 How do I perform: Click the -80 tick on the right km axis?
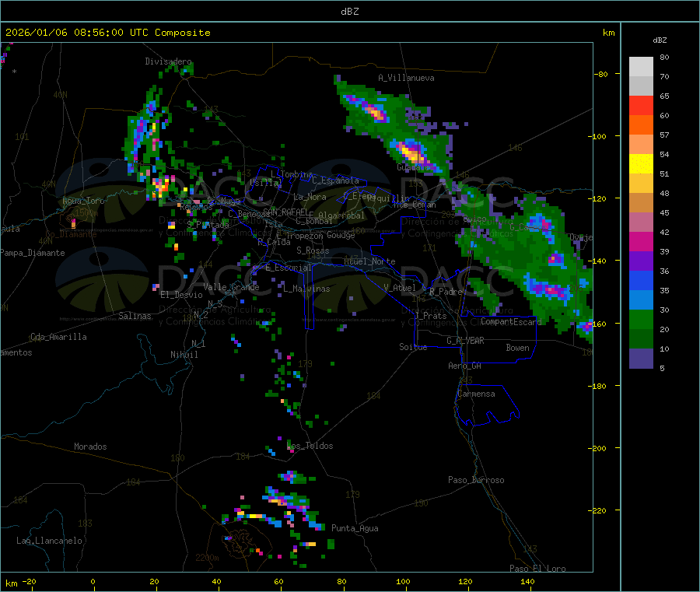[x=600, y=74]
